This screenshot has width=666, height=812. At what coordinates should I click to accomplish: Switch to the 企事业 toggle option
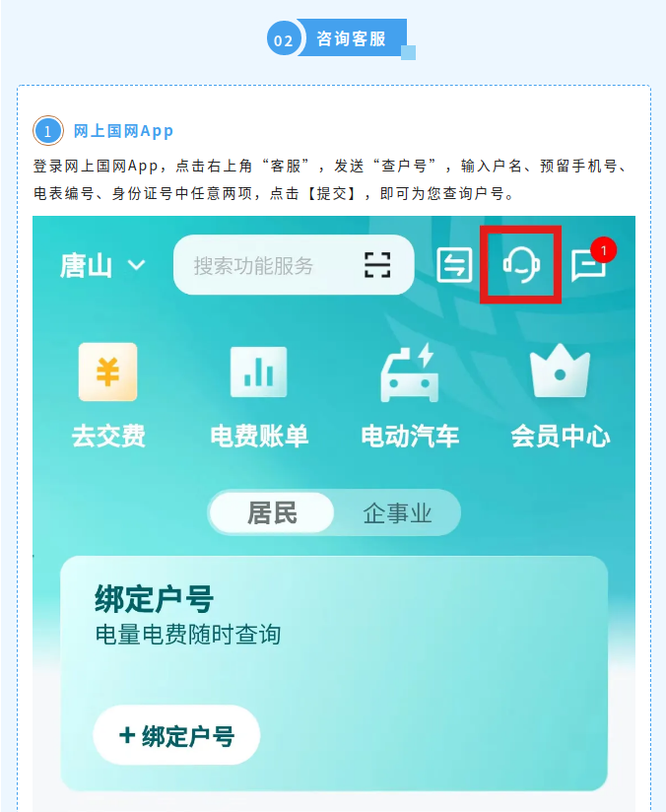point(397,513)
